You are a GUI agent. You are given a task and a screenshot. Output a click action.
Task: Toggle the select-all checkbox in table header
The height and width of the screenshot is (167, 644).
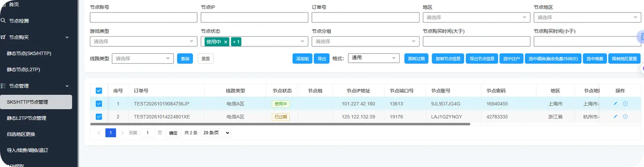tap(98, 91)
